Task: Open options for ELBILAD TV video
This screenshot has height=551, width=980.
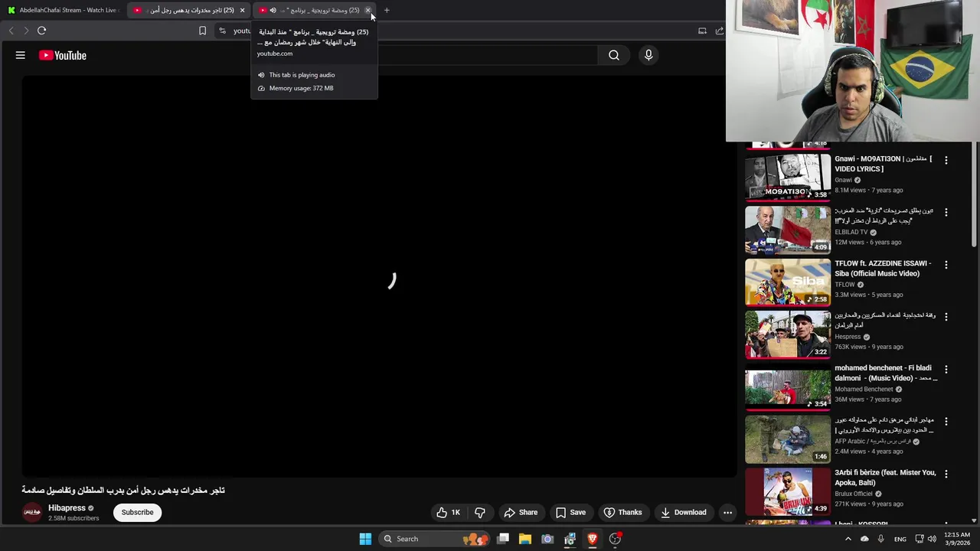Action: tap(946, 212)
